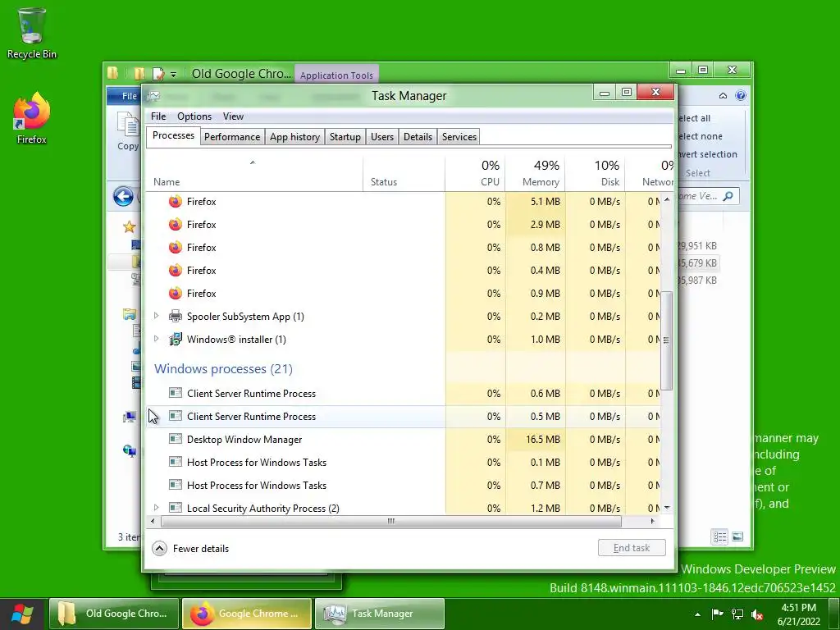840x630 pixels.
Task: Click the Task Manager title bar icon
Action: coord(153,96)
